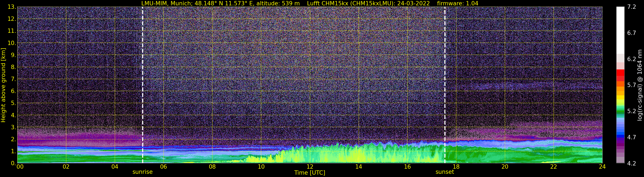This screenshot has height=177, width=644.
Task: Click the time axis tick label "20"
Action: pos(505,167)
